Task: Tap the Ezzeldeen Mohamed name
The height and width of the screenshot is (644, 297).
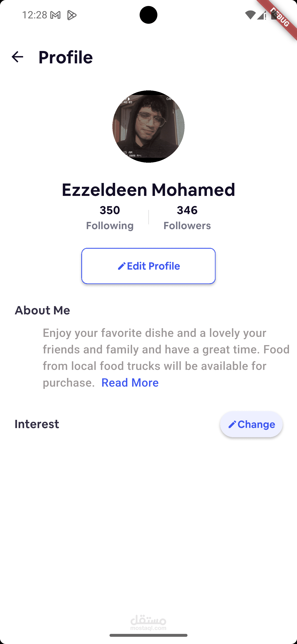Action: [148, 189]
